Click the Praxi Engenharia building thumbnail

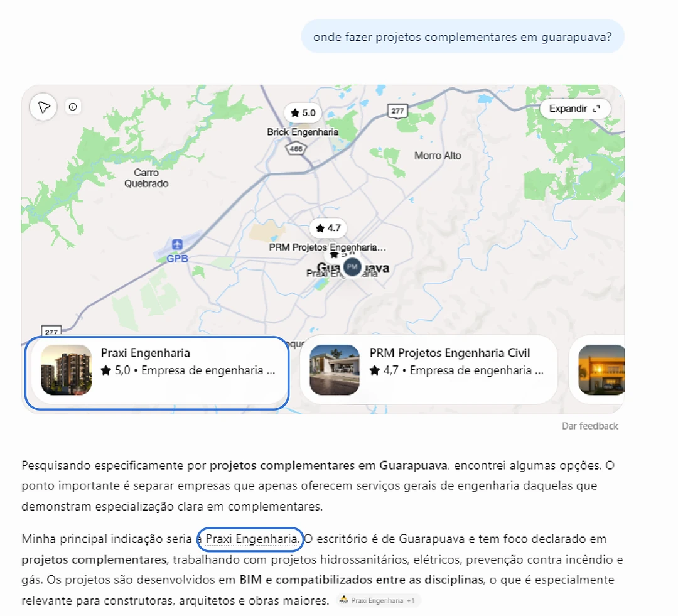(x=66, y=370)
